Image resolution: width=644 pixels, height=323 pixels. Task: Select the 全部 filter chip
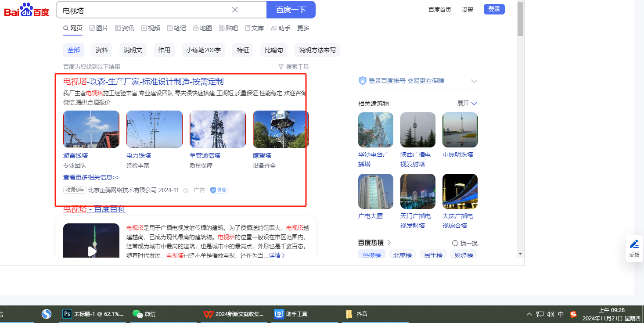[74, 50]
